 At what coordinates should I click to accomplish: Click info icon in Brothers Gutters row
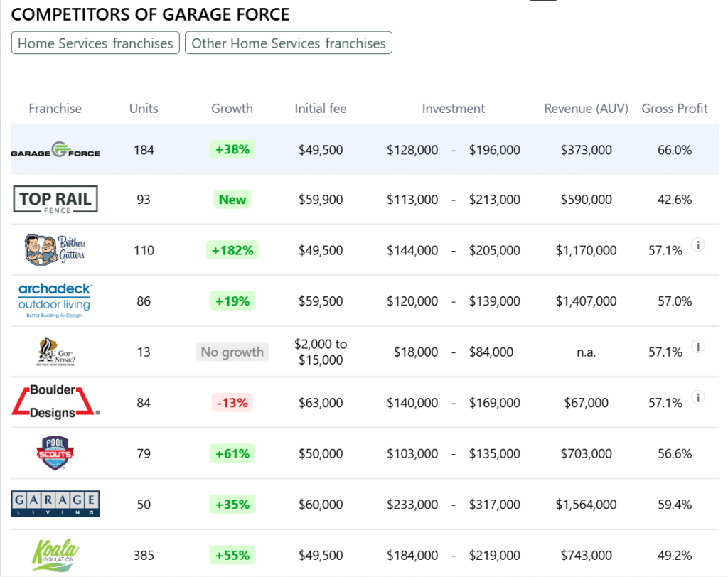click(698, 244)
